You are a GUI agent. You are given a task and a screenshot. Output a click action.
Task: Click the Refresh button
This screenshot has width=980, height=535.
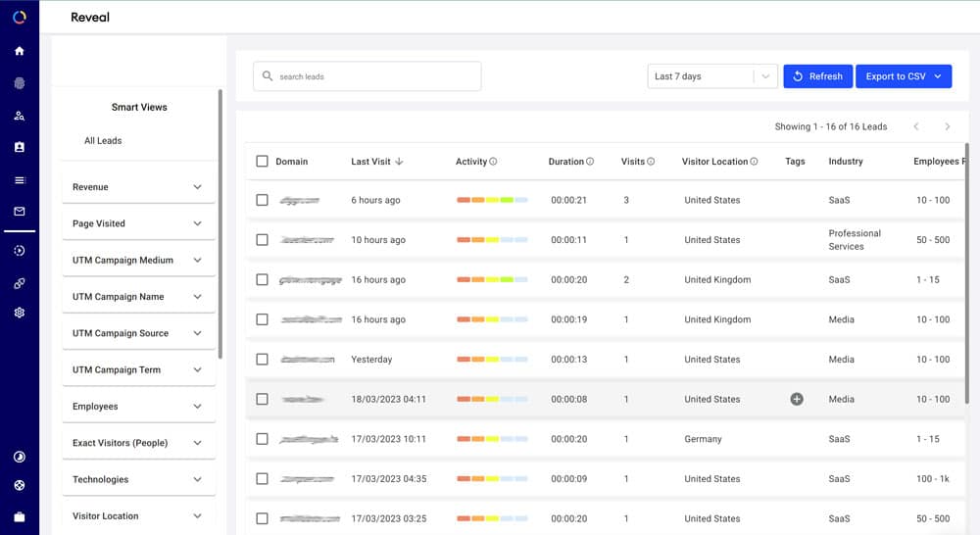[x=817, y=76]
